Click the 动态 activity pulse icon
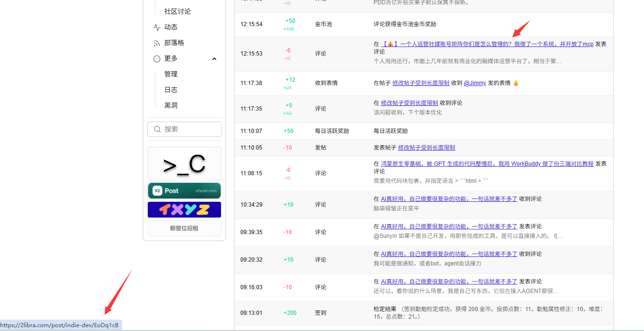 [157, 28]
